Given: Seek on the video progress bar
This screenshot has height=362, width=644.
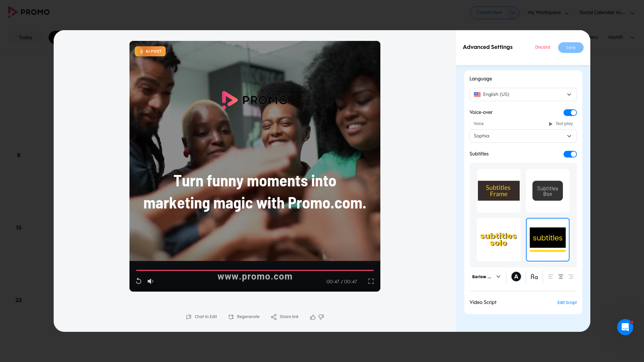Looking at the screenshot, I should (x=255, y=270).
